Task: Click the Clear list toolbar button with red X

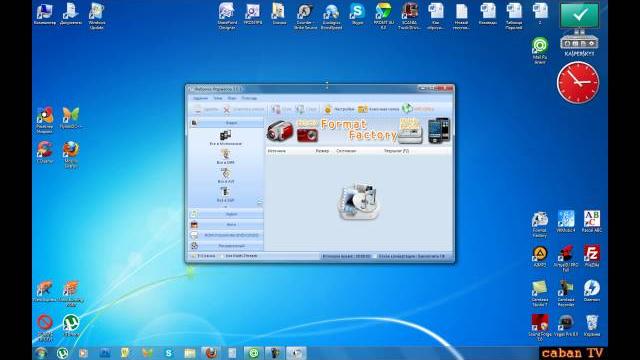Action: click(244, 109)
